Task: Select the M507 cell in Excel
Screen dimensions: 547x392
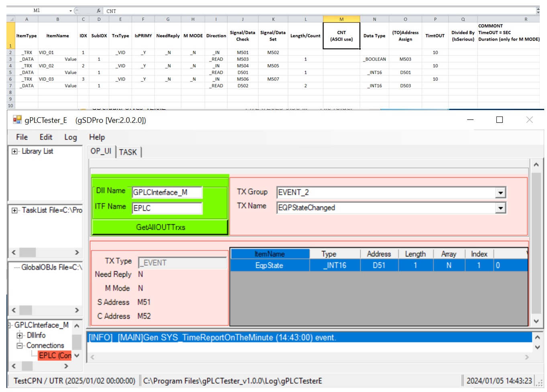Action: pyautogui.click(x=273, y=79)
